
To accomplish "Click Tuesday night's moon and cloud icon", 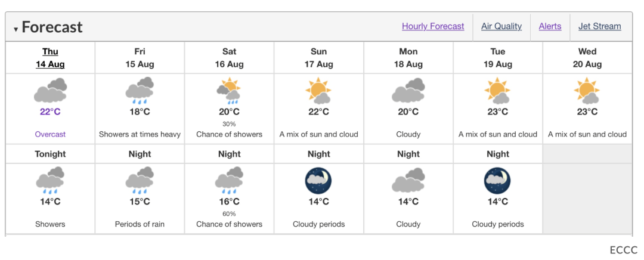I will pyautogui.click(x=498, y=180).
